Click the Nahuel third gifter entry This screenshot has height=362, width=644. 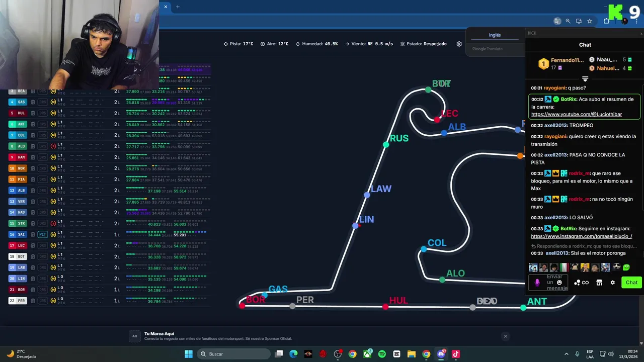tap(610, 68)
